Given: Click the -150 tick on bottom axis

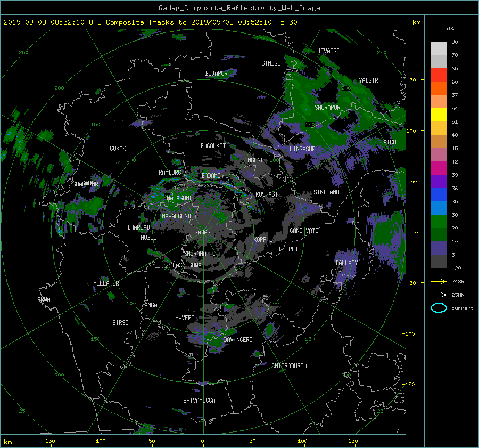Looking at the screenshot, I should pyautogui.click(x=48, y=441).
